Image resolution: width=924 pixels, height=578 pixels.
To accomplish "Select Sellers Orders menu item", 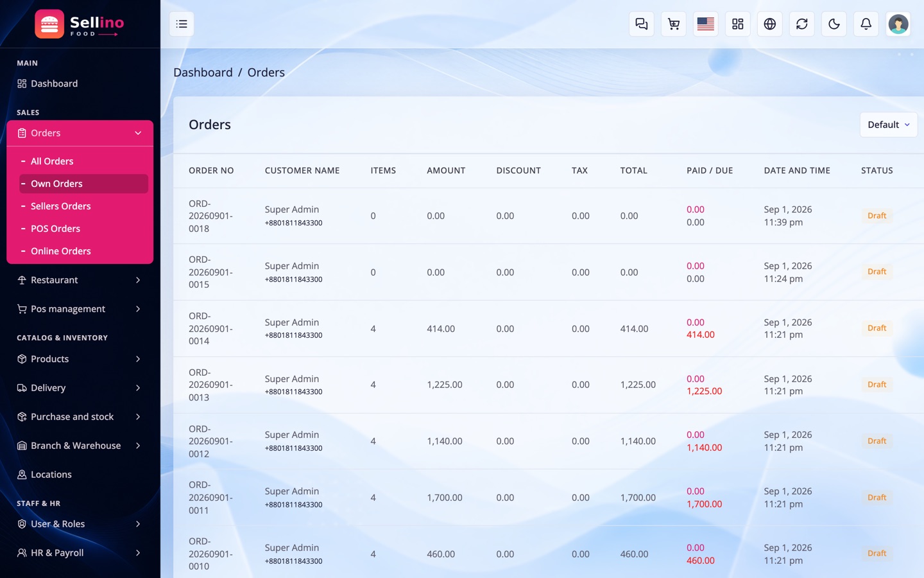I will 84,206.
